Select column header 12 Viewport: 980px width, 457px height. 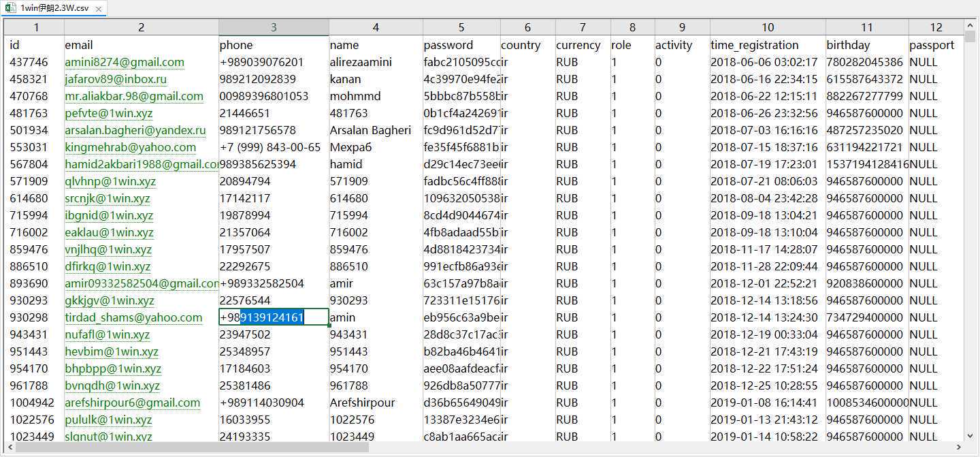pyautogui.click(x=936, y=27)
